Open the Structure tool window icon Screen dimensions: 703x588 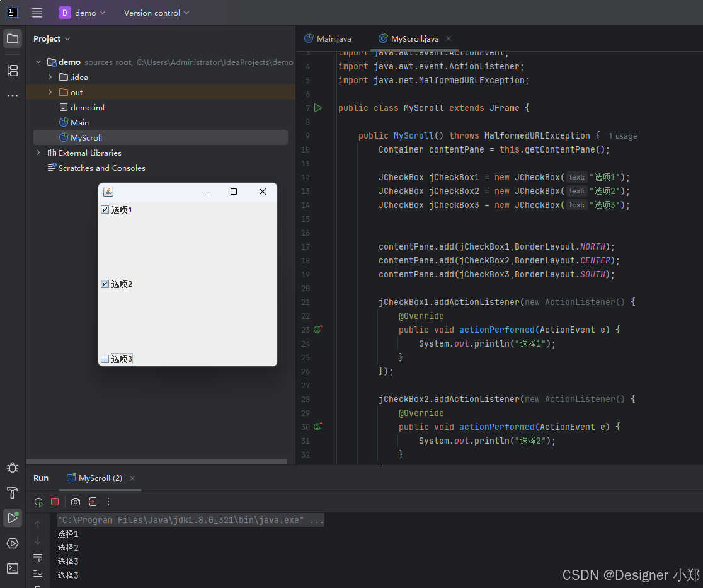point(13,71)
